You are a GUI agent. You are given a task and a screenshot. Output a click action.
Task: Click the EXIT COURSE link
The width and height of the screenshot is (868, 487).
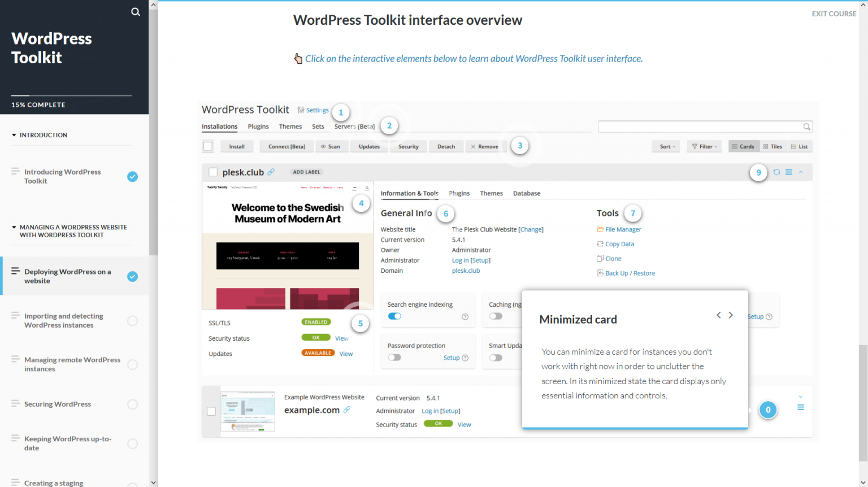point(834,14)
